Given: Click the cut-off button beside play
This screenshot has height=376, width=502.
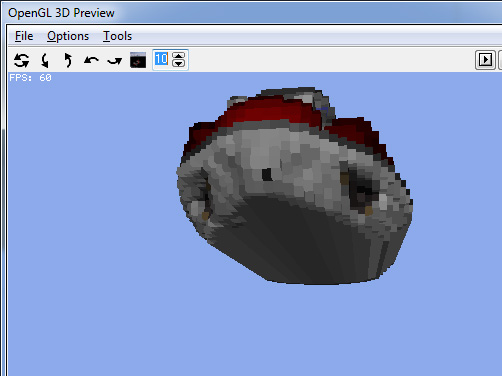Looking at the screenshot, I should point(500,60).
